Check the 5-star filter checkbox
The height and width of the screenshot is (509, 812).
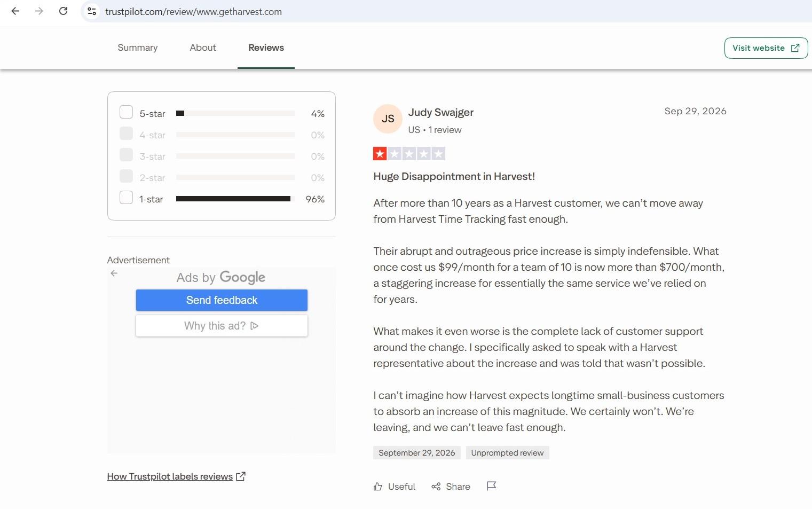(x=126, y=112)
